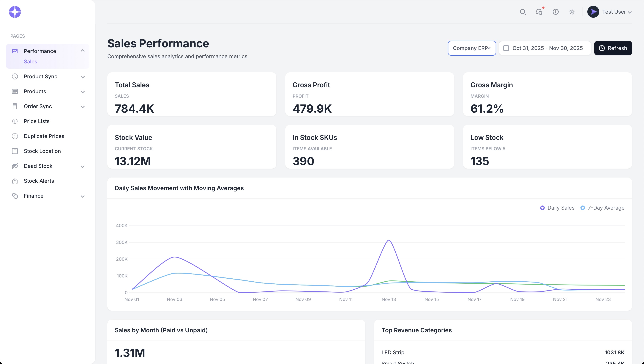
Task: Click the Stock Location icon
Action: (x=15, y=151)
